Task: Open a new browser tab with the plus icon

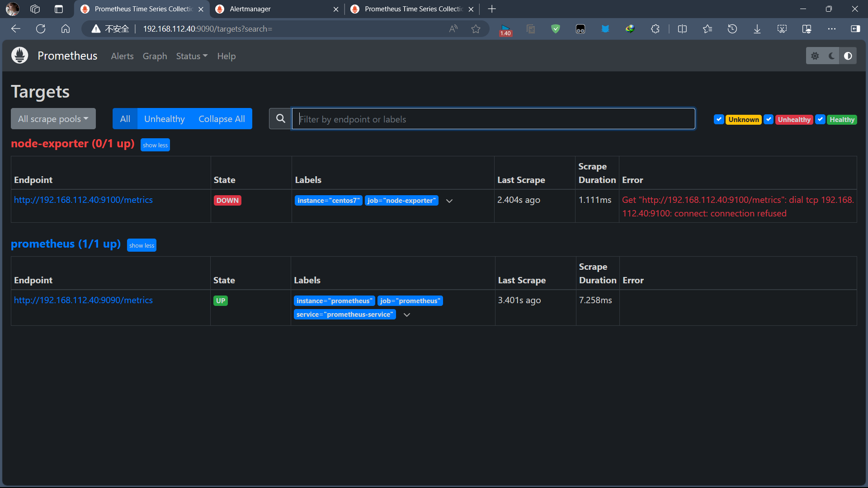Action: click(x=492, y=9)
